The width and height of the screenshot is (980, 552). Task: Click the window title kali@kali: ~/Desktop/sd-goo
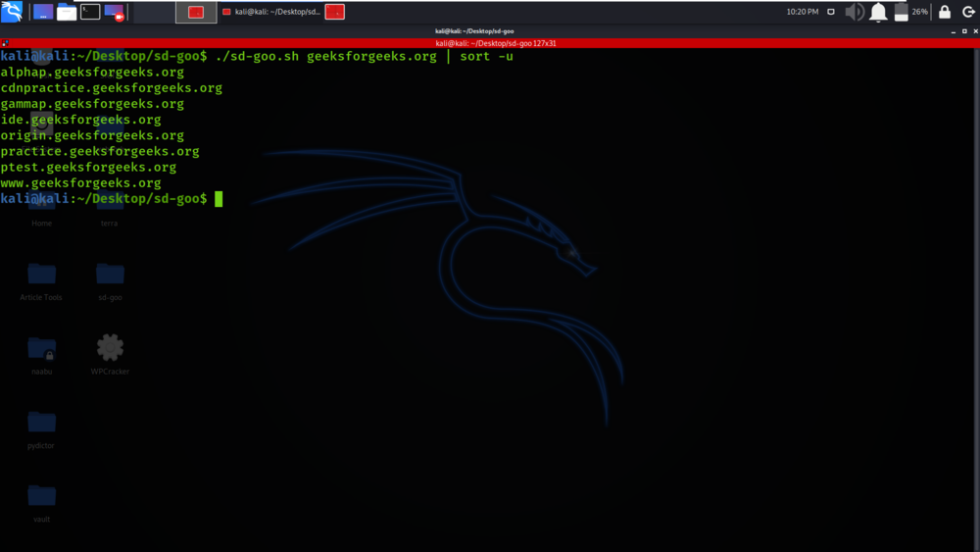[x=474, y=30]
